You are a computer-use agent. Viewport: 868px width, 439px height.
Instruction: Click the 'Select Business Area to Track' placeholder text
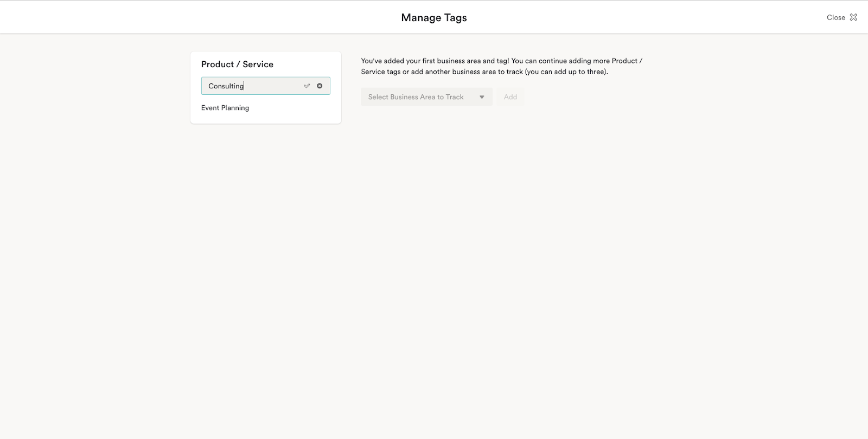tap(416, 97)
